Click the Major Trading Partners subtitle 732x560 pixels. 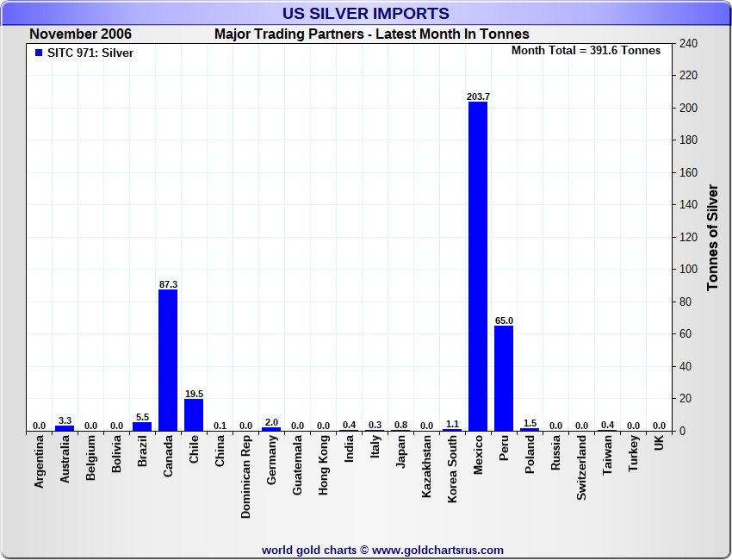[x=371, y=34]
